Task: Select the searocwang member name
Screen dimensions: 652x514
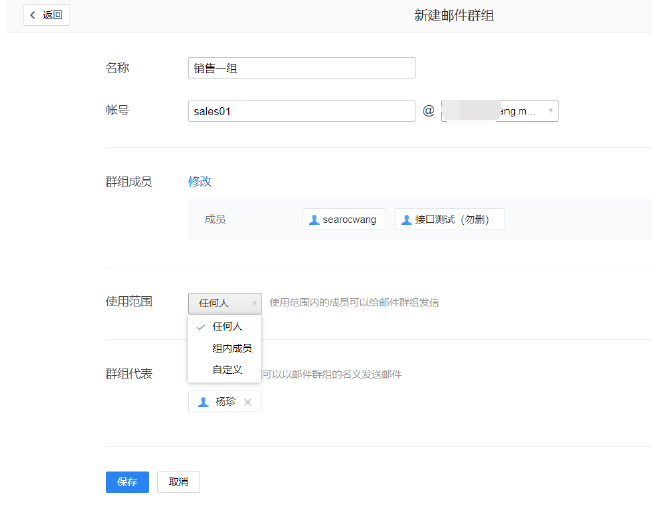Action: click(x=349, y=219)
